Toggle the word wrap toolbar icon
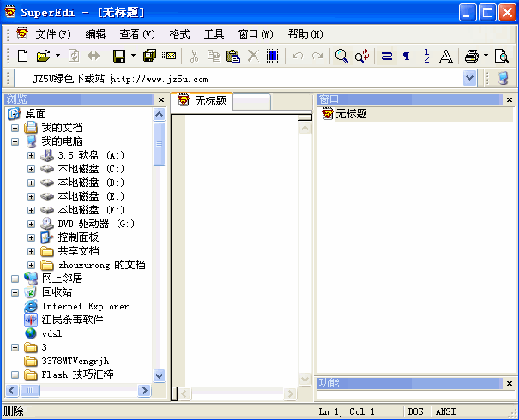This screenshot has height=420, width=519. (387, 56)
